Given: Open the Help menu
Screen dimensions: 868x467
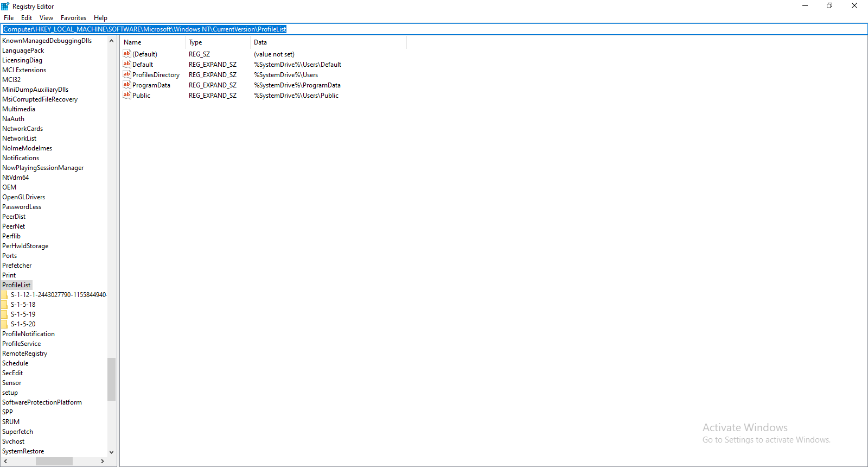Looking at the screenshot, I should tap(100, 18).
